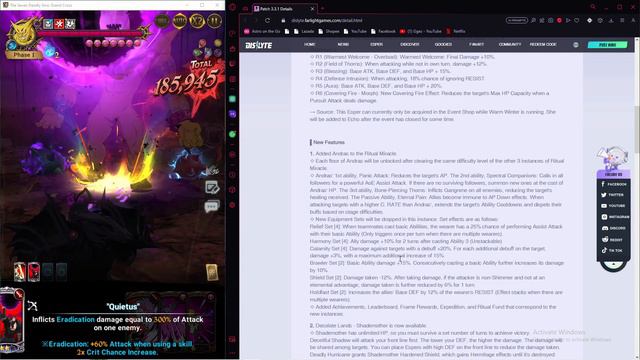Viewport: 640px width, 360px height.
Task: Open the NEWS nav item
Action: (x=343, y=44)
